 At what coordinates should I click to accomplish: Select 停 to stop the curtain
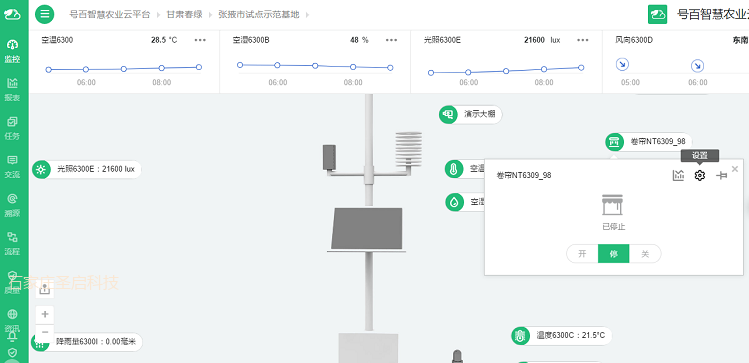click(x=613, y=254)
